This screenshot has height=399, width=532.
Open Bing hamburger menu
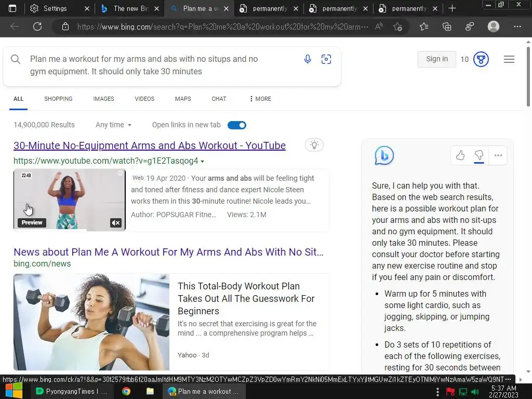509,59
